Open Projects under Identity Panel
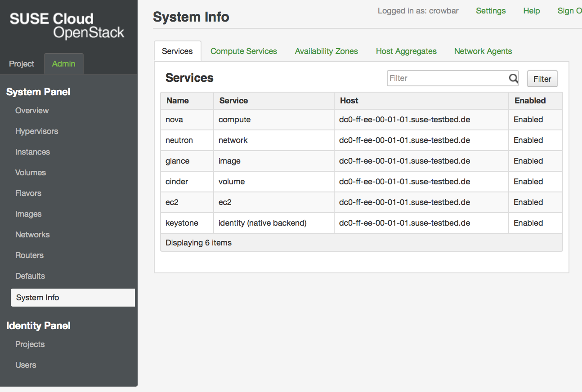The width and height of the screenshot is (582, 392). tap(30, 344)
